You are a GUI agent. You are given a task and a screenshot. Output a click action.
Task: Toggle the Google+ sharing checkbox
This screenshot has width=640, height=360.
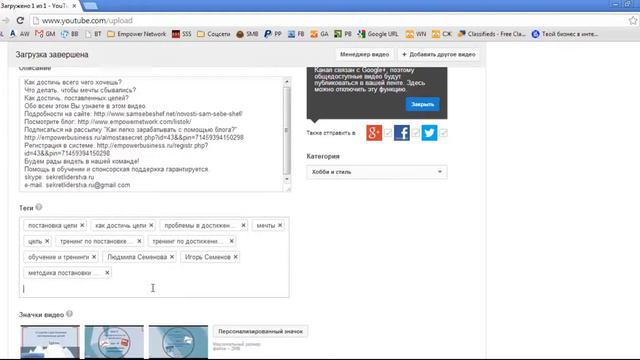click(388, 133)
